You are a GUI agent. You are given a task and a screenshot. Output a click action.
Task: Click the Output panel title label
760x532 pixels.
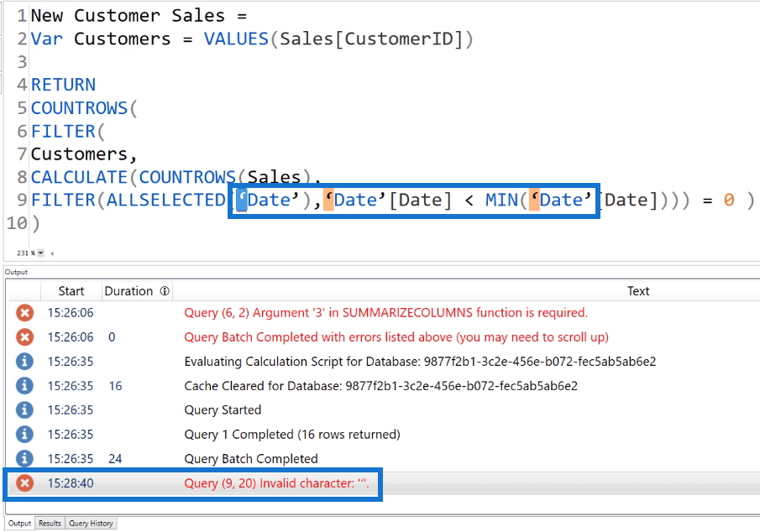[16, 272]
